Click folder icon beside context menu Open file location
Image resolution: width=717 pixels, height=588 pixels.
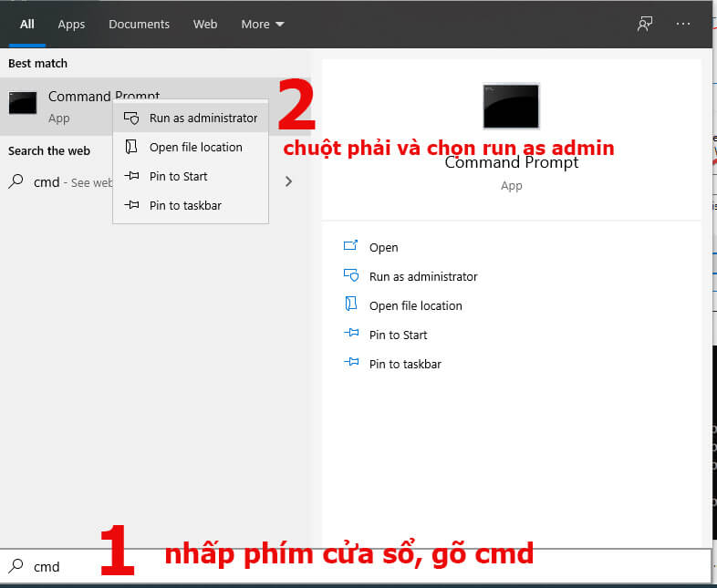pyautogui.click(x=131, y=147)
